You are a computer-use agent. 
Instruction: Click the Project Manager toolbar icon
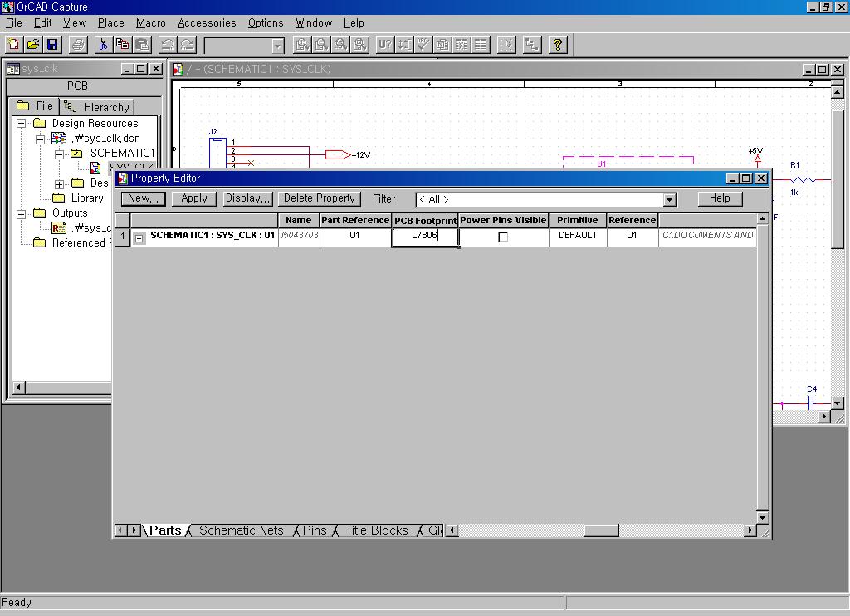coord(532,45)
